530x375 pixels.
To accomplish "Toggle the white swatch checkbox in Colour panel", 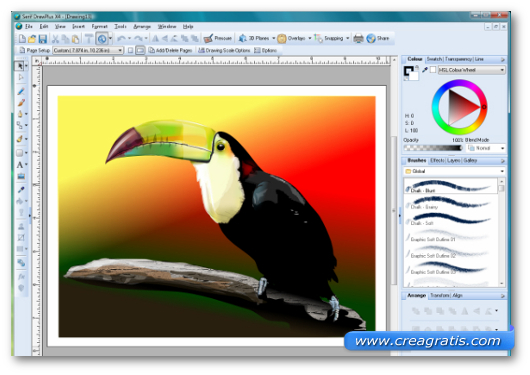I will 433,70.
